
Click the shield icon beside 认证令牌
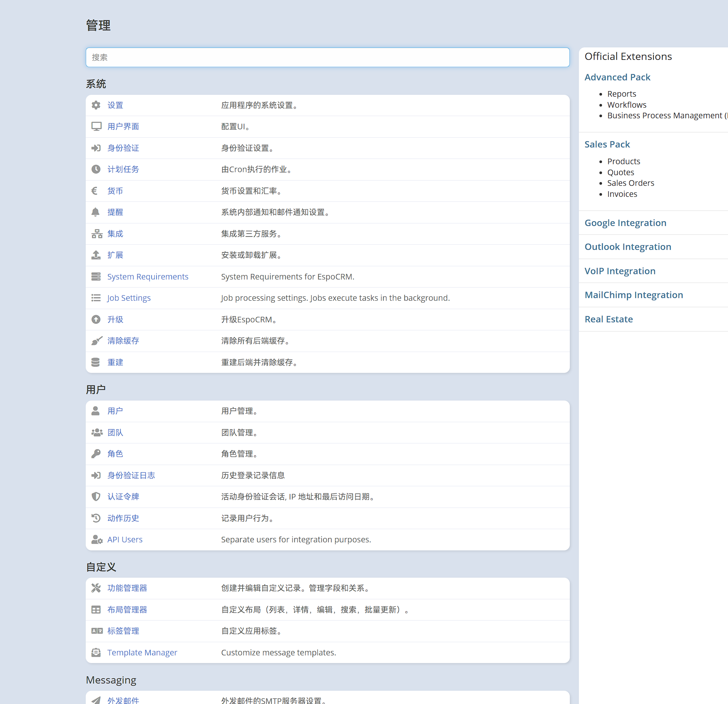(x=96, y=497)
